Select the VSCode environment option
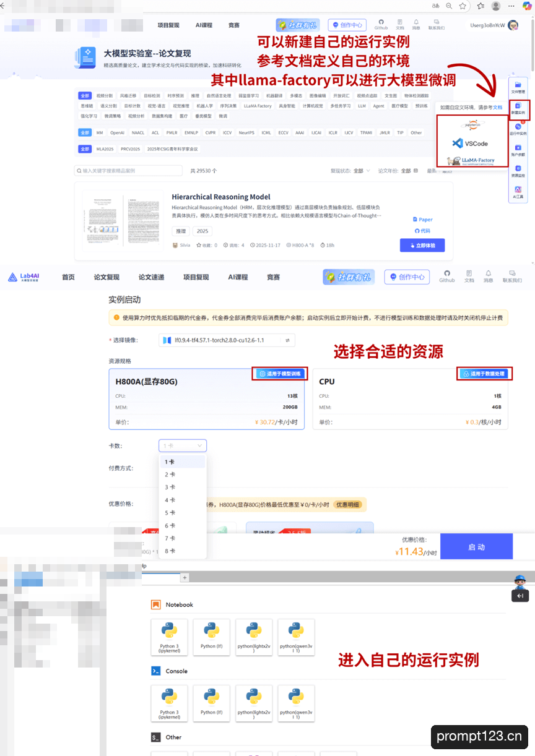The width and height of the screenshot is (535, 756). tap(470, 143)
